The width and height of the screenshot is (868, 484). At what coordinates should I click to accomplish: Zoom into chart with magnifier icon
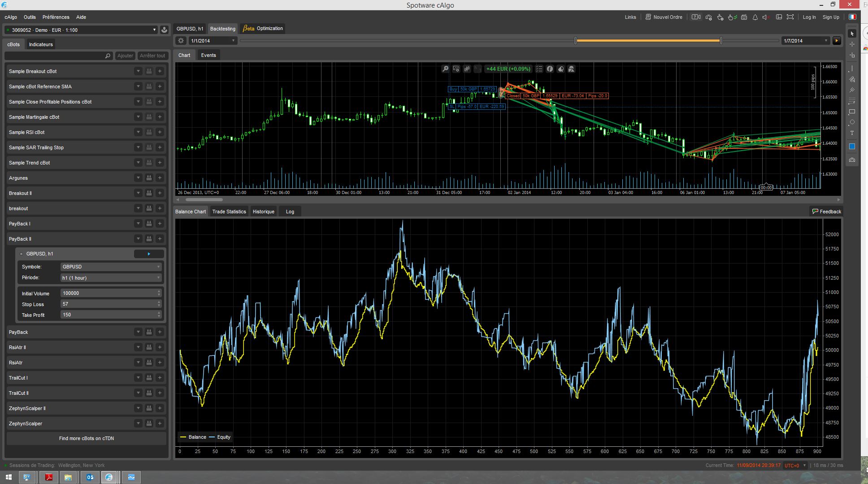pyautogui.click(x=445, y=69)
